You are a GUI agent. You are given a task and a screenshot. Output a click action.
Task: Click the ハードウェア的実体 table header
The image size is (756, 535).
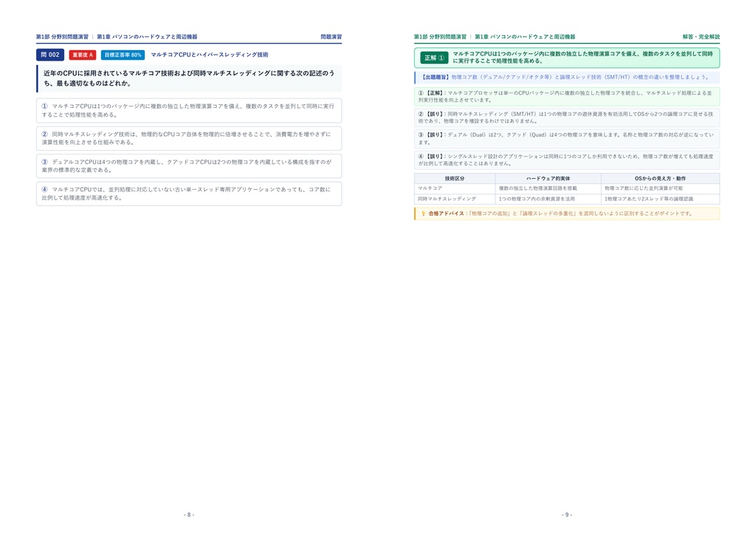[x=549, y=179]
